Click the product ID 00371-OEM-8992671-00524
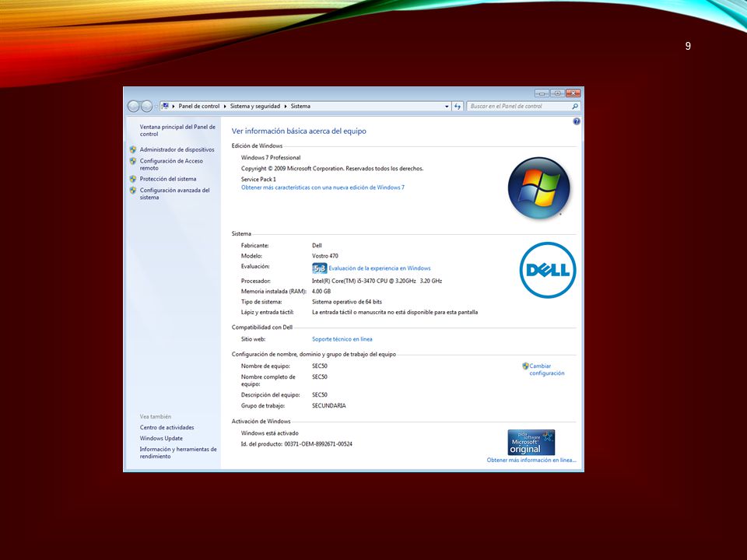747x560 pixels. tap(318, 444)
